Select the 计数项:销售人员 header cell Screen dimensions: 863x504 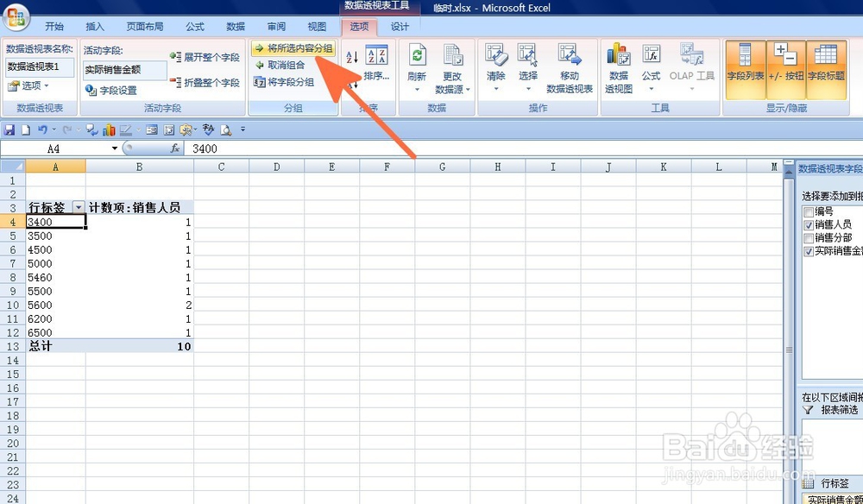(140, 207)
